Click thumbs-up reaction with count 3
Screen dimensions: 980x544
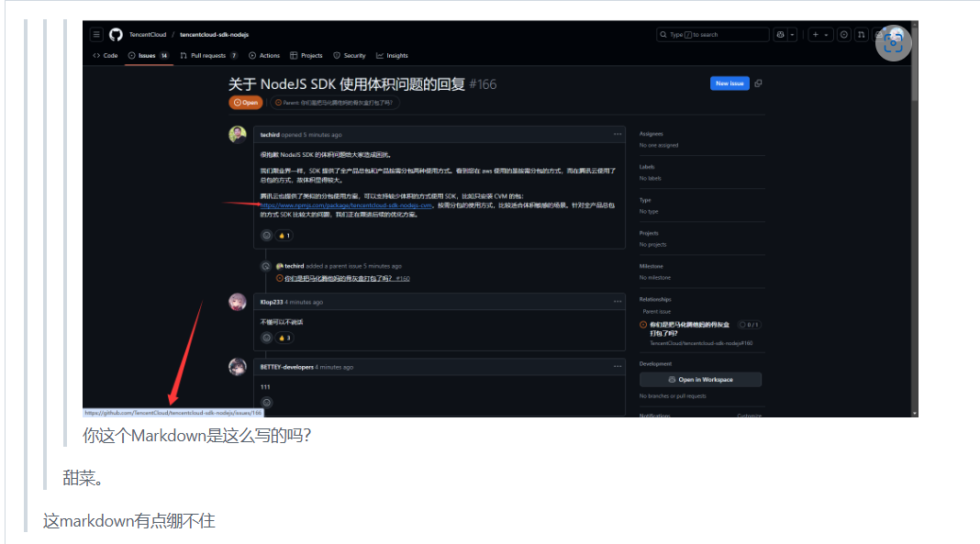[x=284, y=338]
